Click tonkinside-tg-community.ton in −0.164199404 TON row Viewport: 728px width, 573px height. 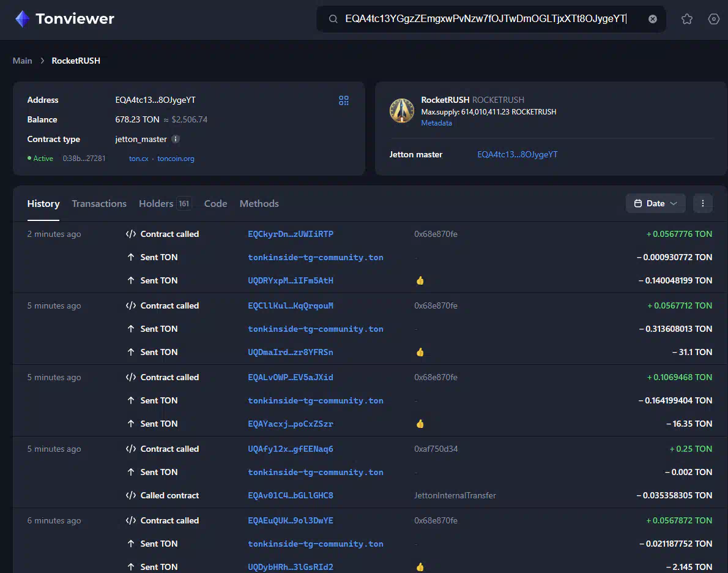[315, 400]
